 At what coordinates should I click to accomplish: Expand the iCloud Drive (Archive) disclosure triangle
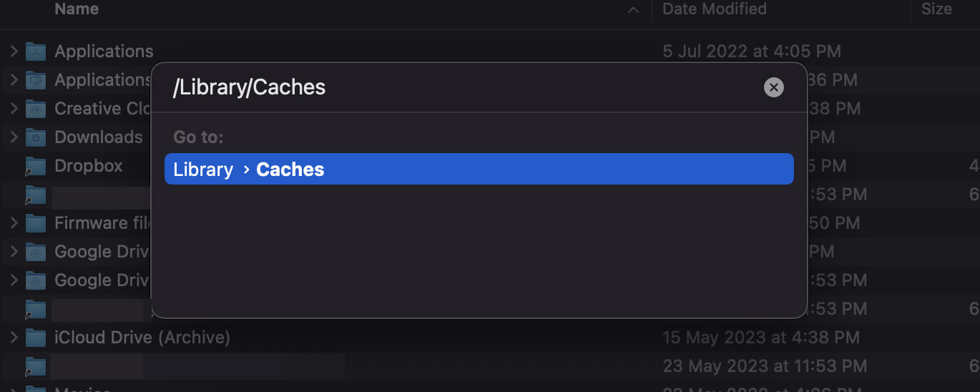point(14,338)
